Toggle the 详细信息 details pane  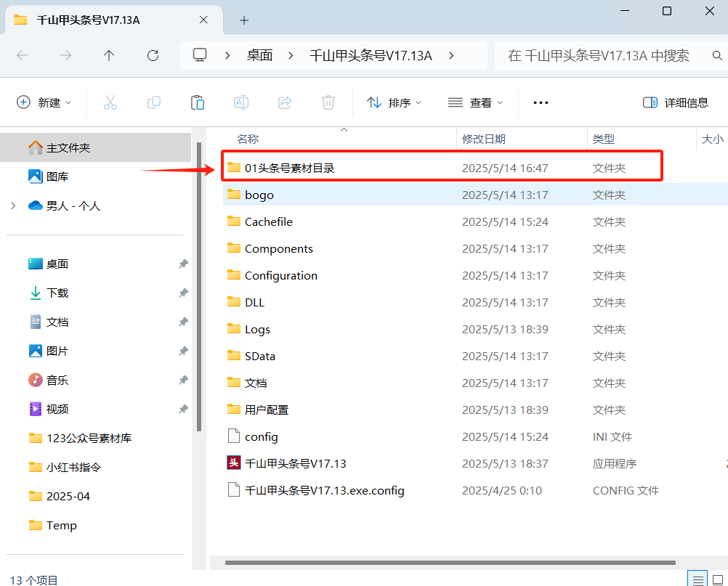676,102
